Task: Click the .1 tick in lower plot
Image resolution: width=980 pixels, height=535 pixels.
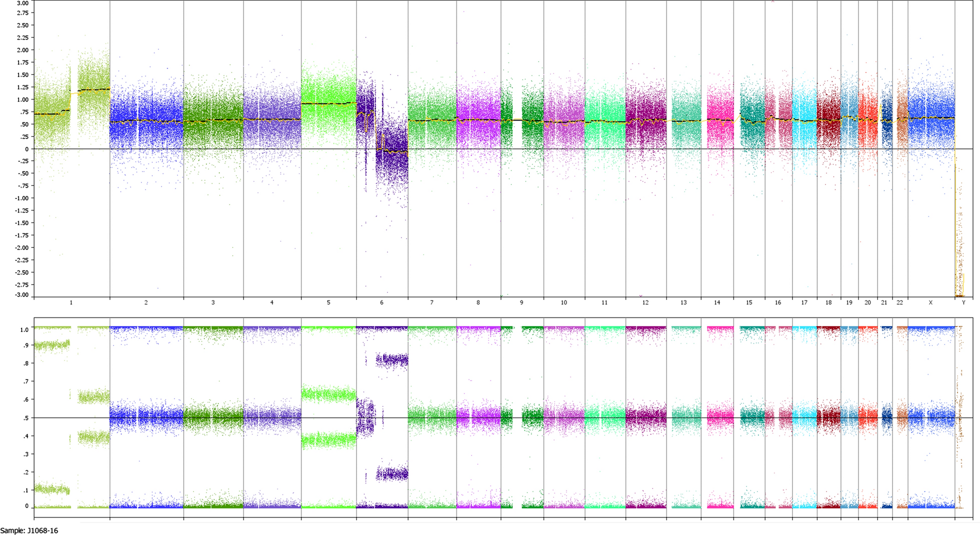Action: pos(26,490)
